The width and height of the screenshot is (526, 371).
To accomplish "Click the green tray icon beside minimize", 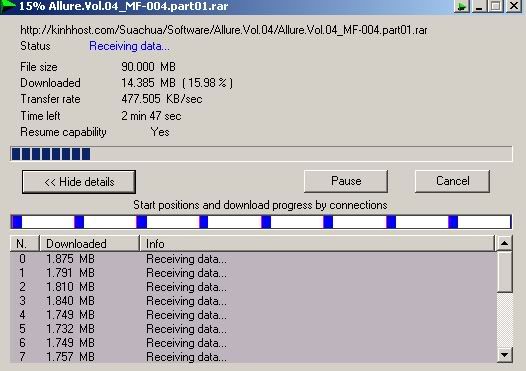I will (x=462, y=6).
